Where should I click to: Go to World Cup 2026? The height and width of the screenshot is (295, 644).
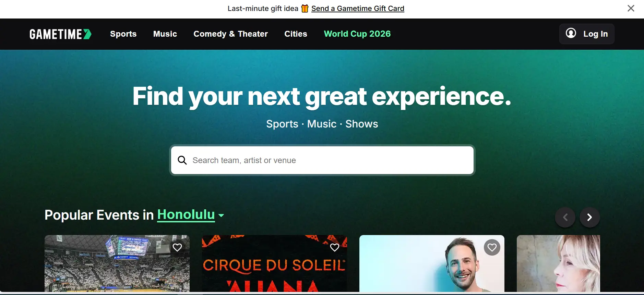pyautogui.click(x=357, y=34)
